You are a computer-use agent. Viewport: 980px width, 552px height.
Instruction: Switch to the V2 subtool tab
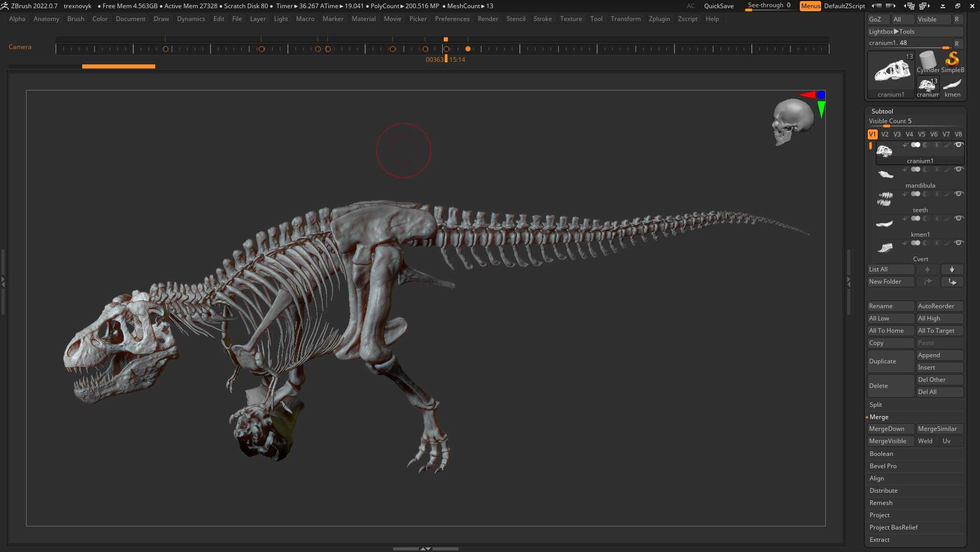[x=885, y=134]
